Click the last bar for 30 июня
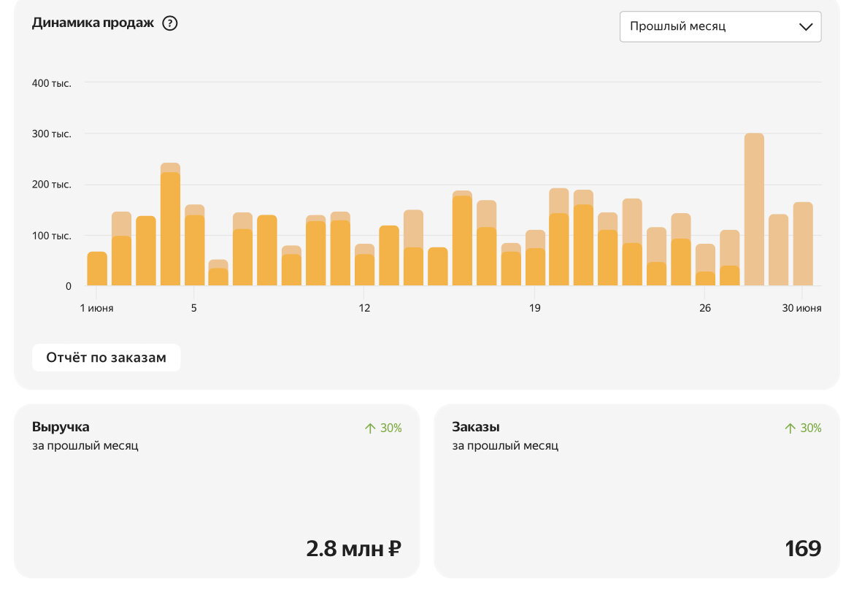 pos(803,244)
